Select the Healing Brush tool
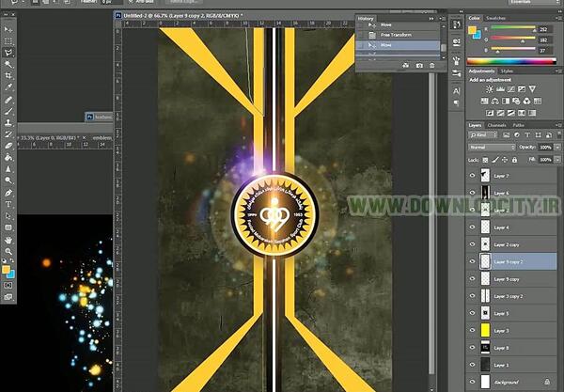Screen dimensions: 564x392 (x=8, y=100)
